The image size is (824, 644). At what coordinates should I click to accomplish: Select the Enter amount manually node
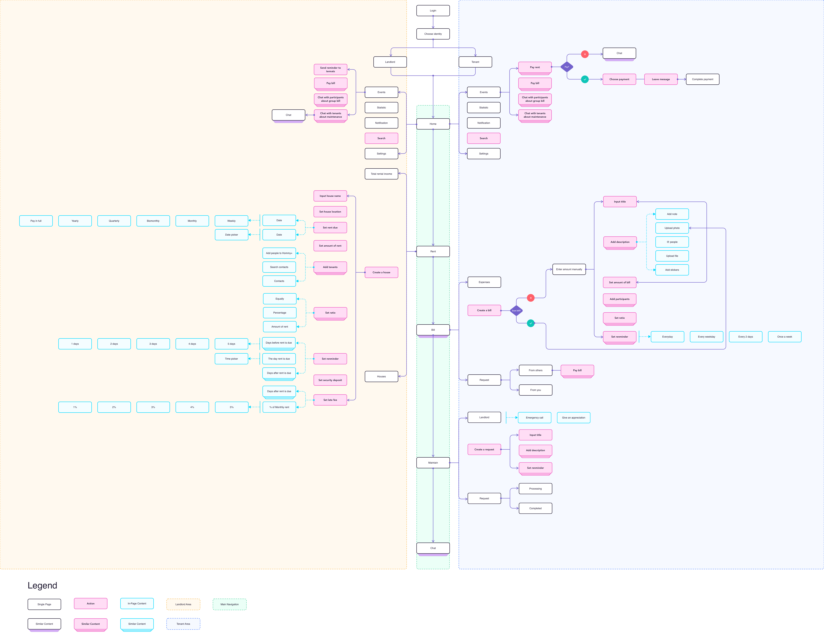[569, 269]
